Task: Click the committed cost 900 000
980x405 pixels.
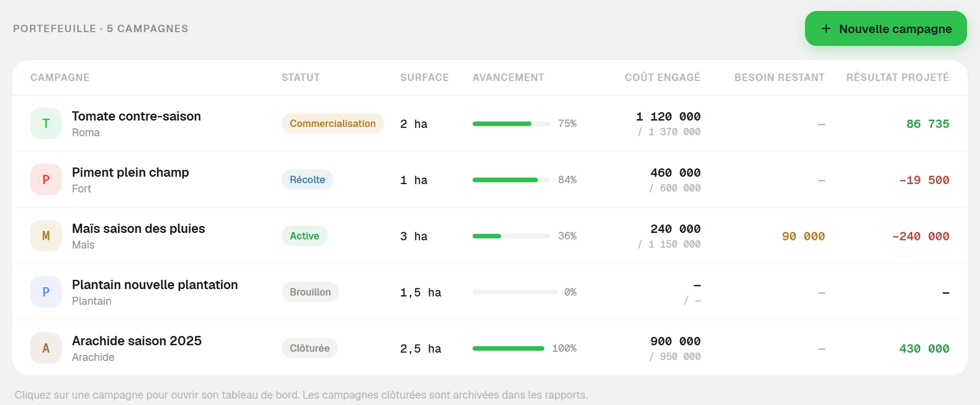Action: point(676,341)
